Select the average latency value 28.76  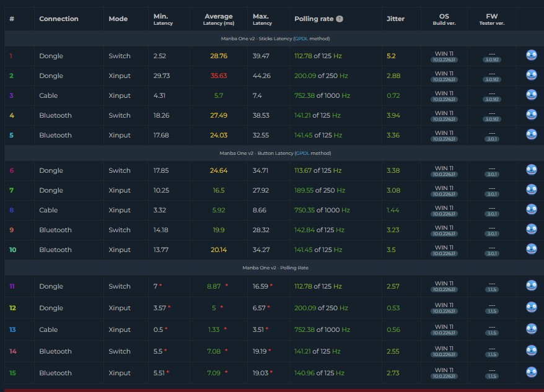pyautogui.click(x=219, y=56)
